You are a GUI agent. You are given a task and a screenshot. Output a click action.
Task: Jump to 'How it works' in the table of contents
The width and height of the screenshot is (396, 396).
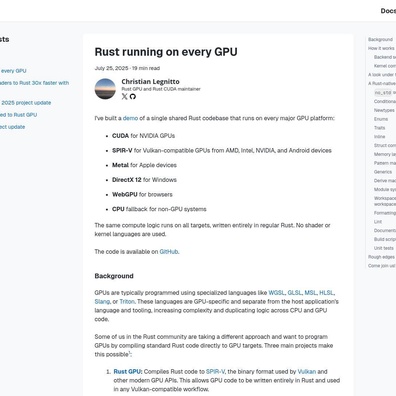coord(381,48)
